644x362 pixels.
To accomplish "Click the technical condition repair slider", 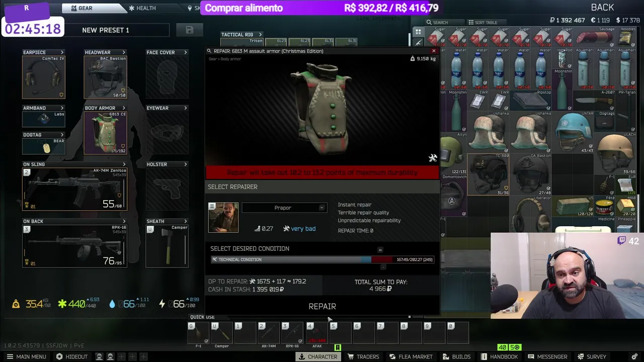I will click(322, 259).
